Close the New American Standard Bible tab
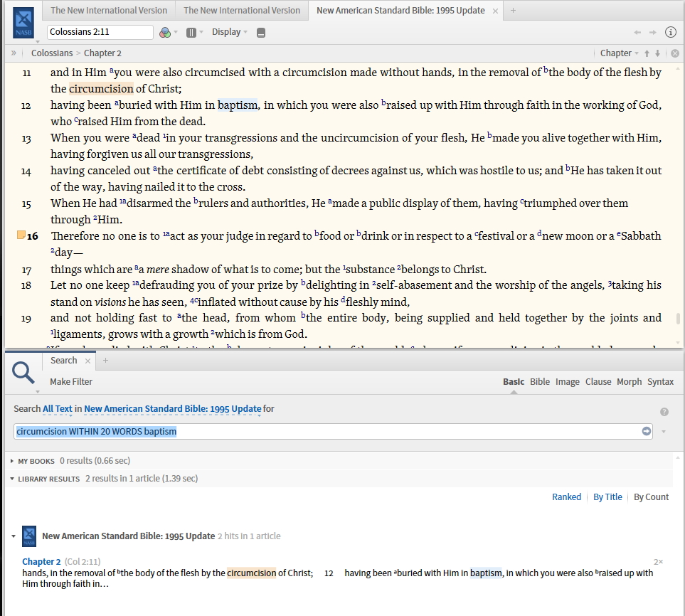Screen dimensions: 685x616 (495, 11)
